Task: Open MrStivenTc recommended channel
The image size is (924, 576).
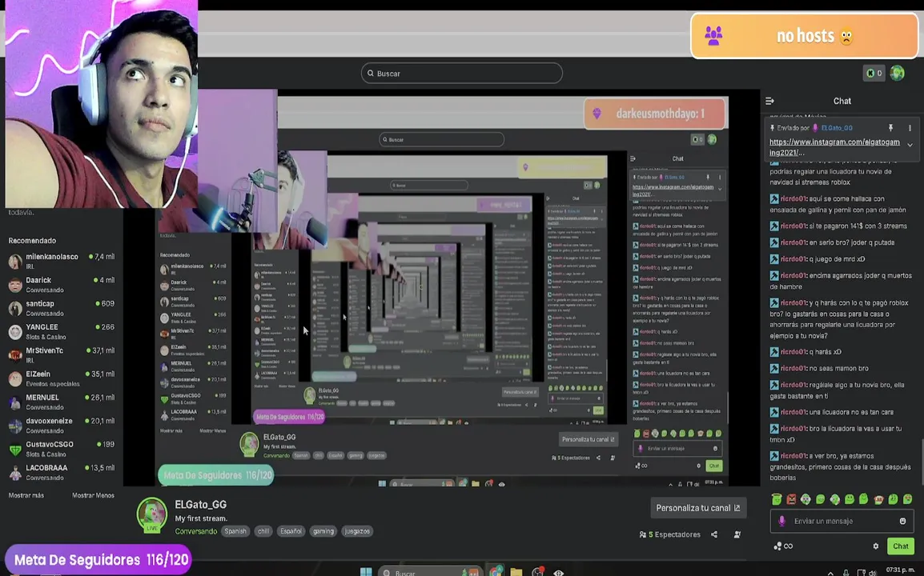Action: tap(62, 355)
